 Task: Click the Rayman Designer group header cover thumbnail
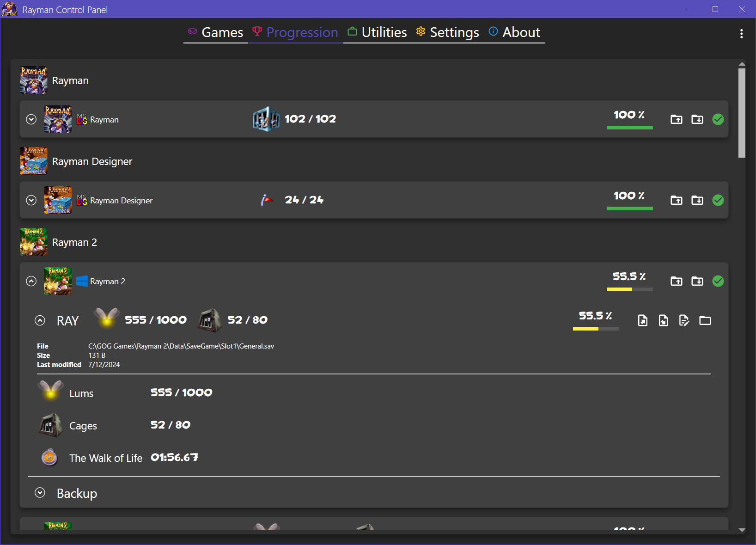coord(33,161)
